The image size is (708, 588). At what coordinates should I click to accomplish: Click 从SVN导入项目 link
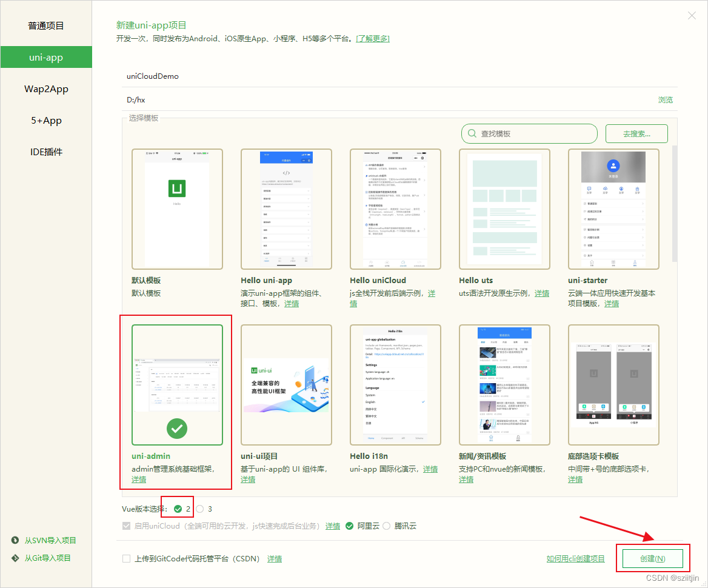pos(50,540)
